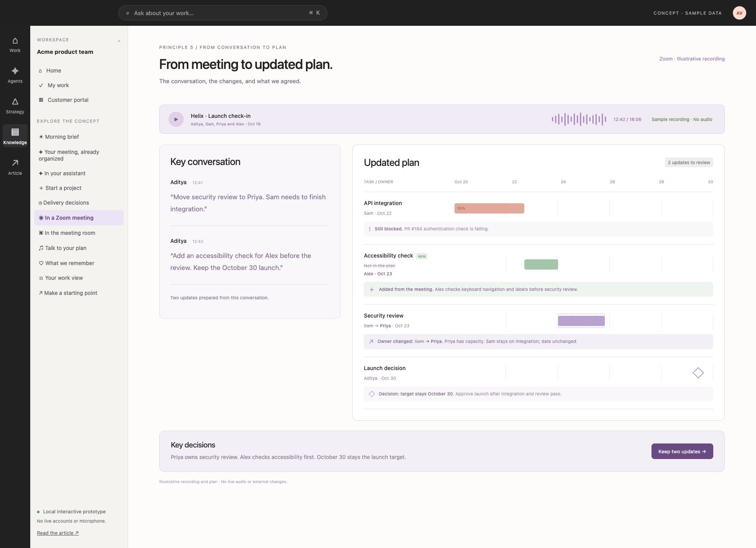This screenshot has height=548, width=756.
Task: Open My work in the sidebar
Action: pyautogui.click(x=79, y=85)
